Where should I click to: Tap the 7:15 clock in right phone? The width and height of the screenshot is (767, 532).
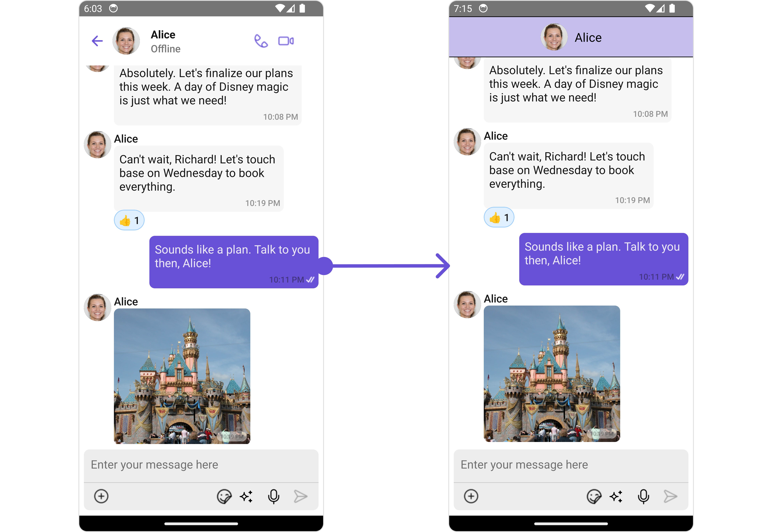463,9
